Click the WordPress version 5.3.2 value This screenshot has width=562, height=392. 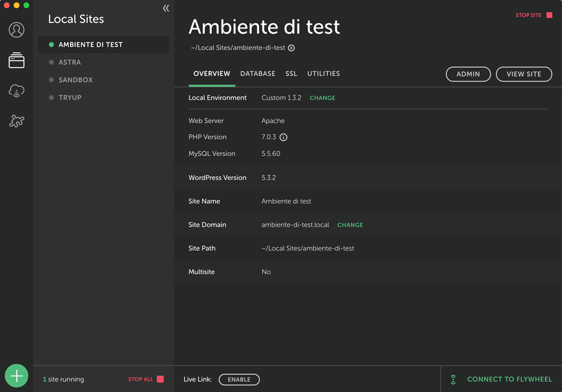tap(268, 177)
